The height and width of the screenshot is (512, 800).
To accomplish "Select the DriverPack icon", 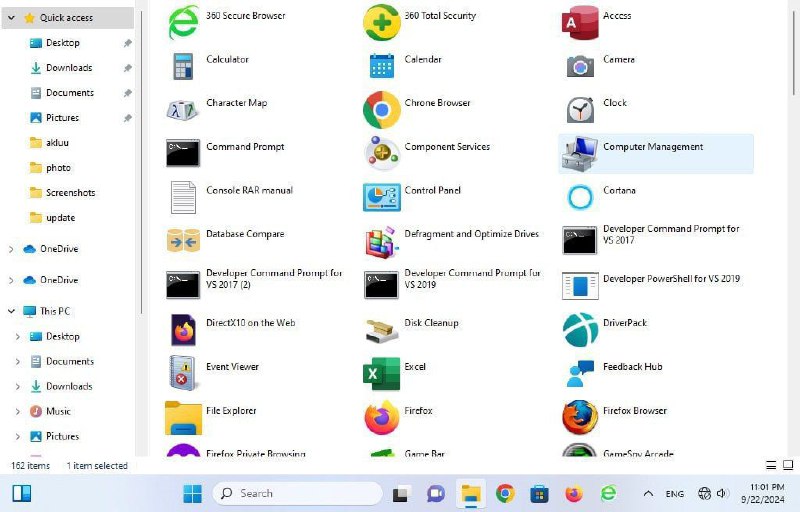I will pos(580,329).
